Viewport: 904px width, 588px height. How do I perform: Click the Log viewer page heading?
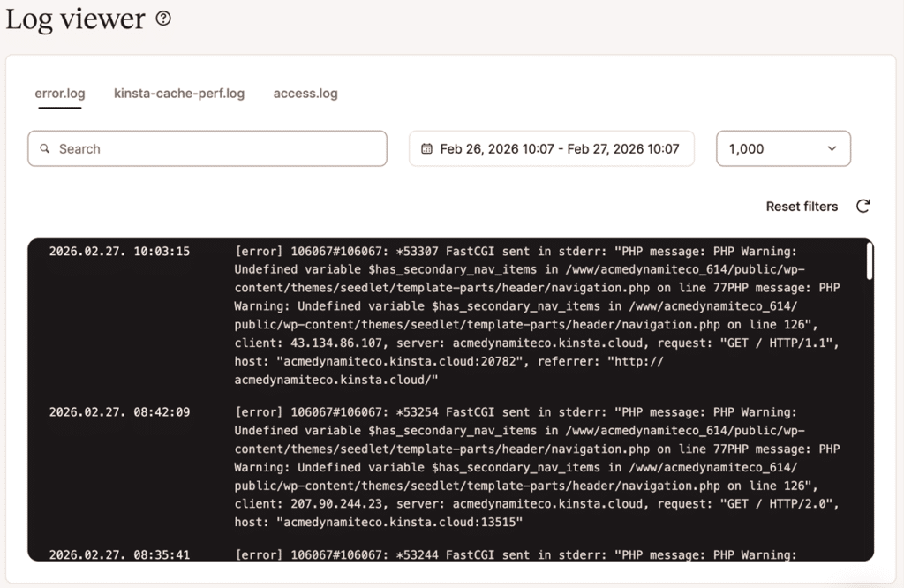[75, 19]
